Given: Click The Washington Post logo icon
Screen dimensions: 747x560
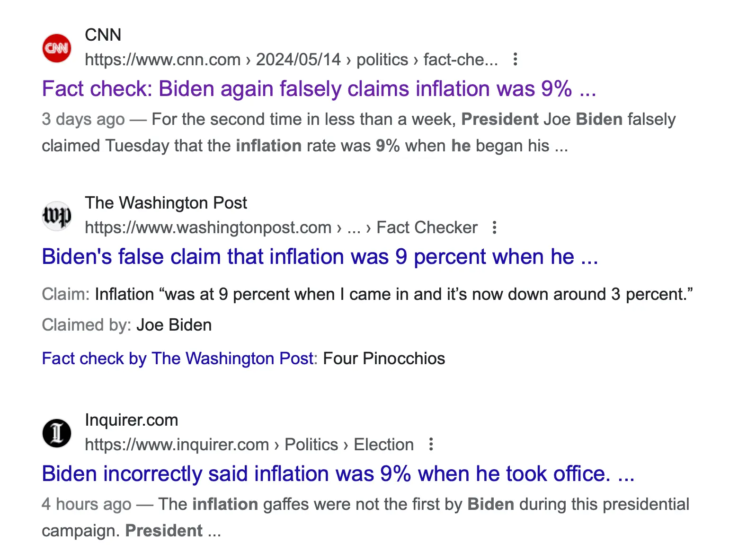Looking at the screenshot, I should pyautogui.click(x=56, y=216).
